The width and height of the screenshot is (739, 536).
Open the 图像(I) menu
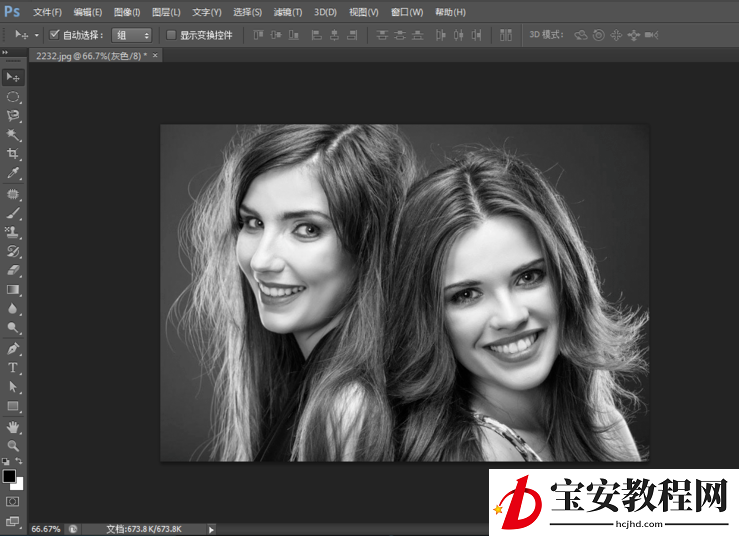[127, 12]
